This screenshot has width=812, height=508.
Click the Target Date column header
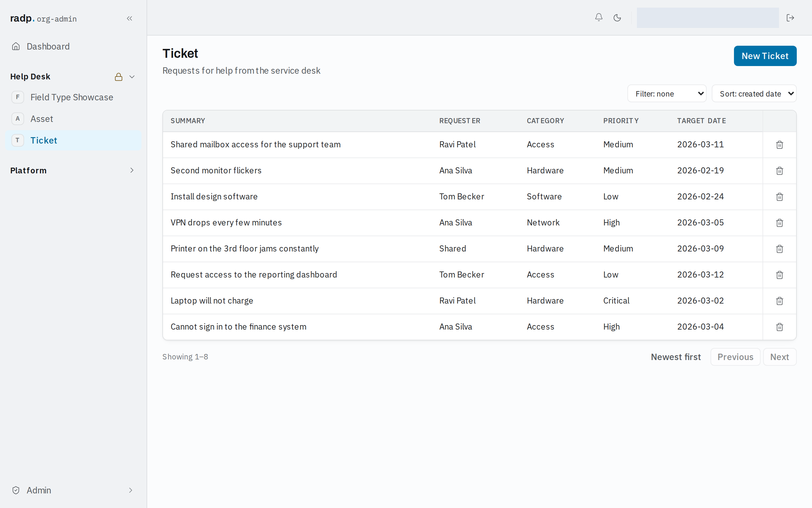click(701, 121)
